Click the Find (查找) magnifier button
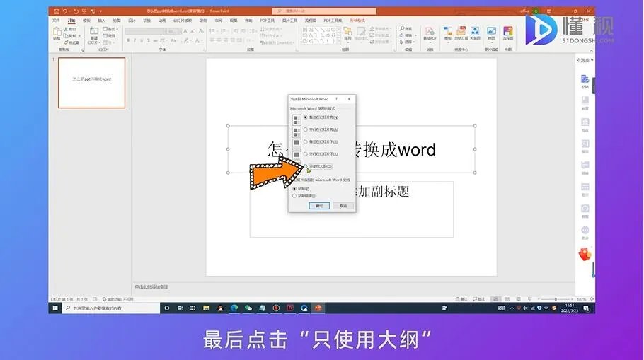The width and height of the screenshot is (644, 360). [406, 29]
